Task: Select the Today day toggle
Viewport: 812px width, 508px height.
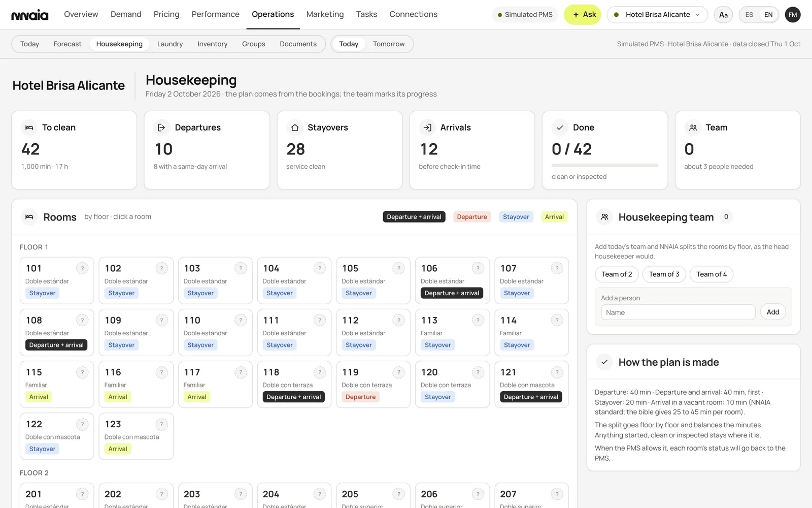Action: (x=349, y=44)
